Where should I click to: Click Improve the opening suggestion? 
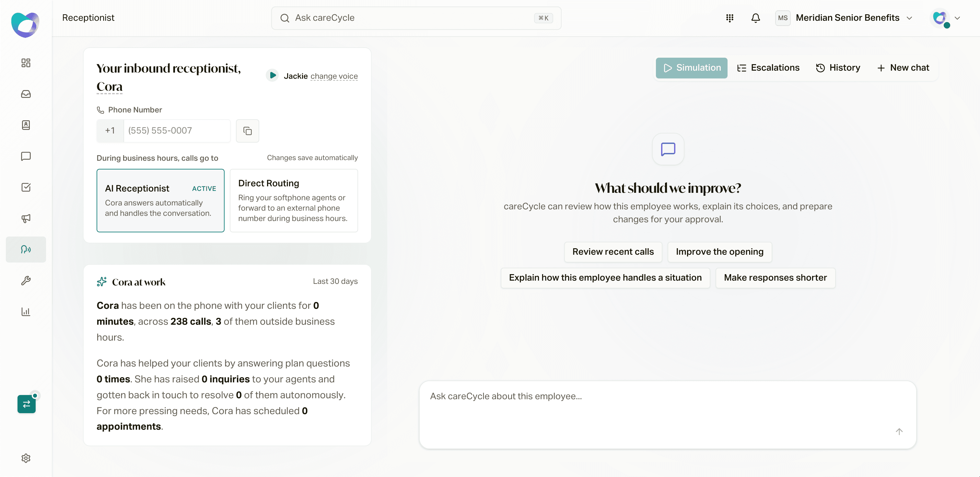pyautogui.click(x=719, y=252)
